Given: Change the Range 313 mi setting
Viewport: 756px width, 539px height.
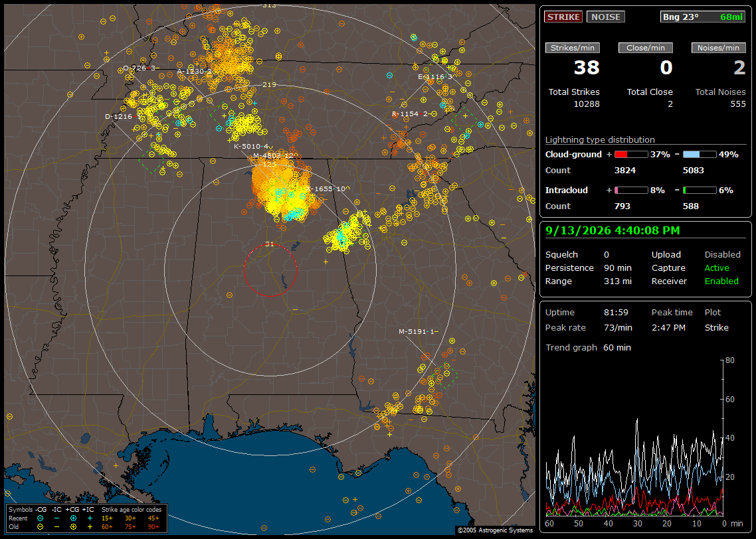Looking at the screenshot, I should (618, 281).
